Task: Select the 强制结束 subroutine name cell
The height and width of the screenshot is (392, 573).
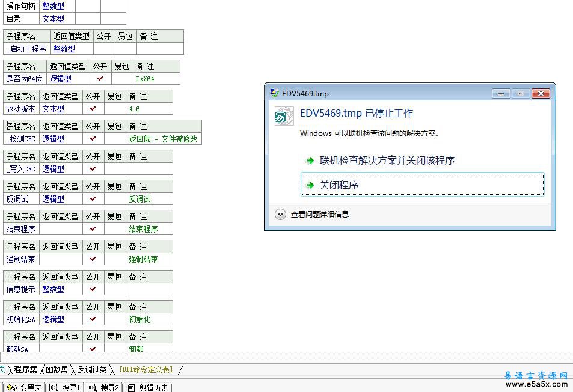Action: (21, 259)
